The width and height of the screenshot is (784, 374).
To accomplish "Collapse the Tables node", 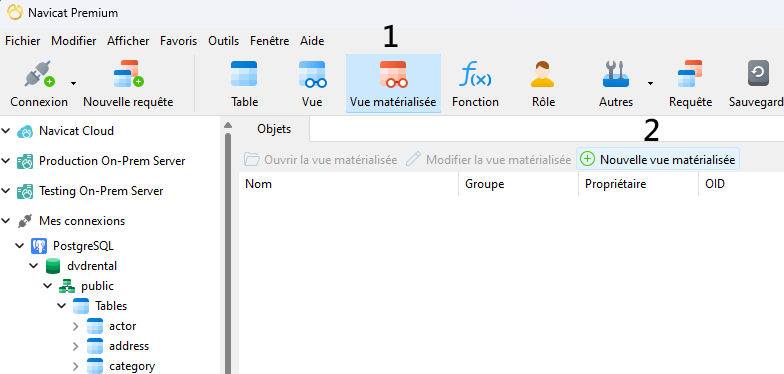I will coord(62,306).
